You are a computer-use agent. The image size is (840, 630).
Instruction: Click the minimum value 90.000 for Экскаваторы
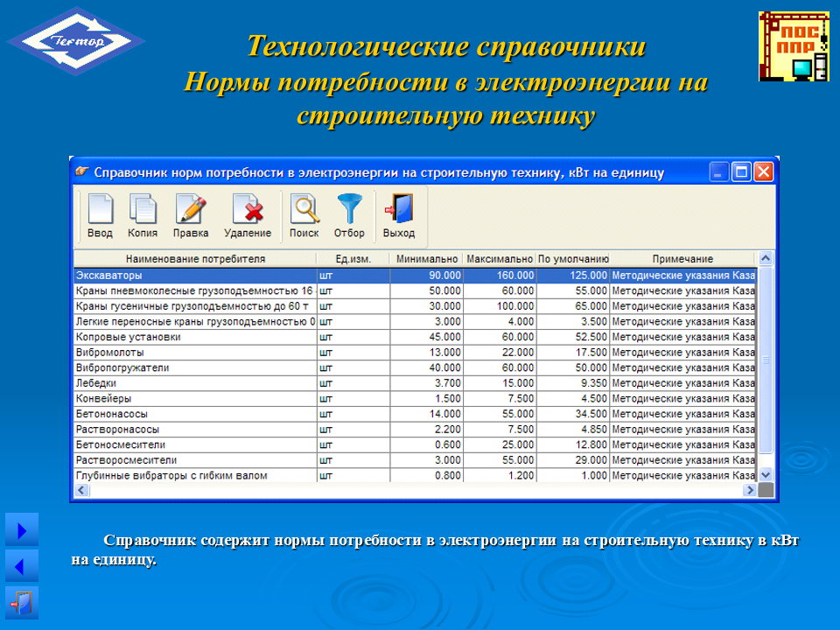[x=426, y=276]
